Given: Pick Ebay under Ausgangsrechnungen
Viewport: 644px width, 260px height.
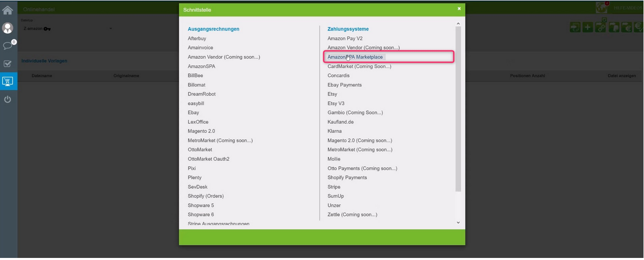Looking at the screenshot, I should point(193,113).
